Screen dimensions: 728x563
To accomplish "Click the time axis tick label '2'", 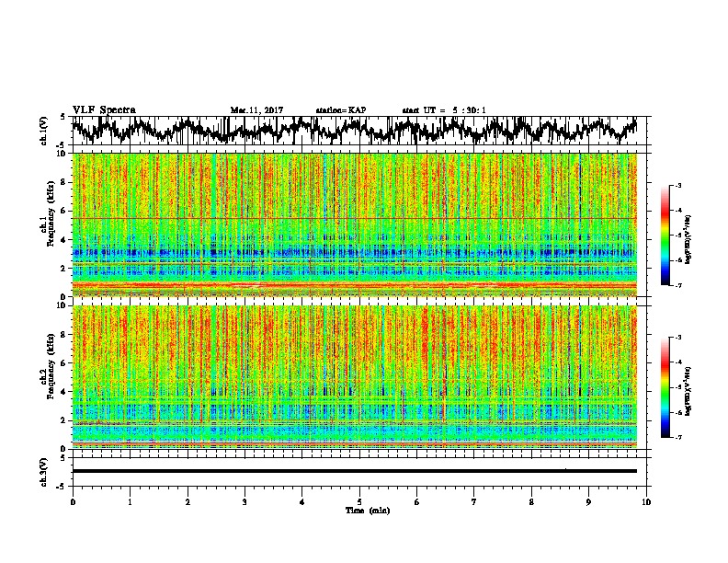I will pos(188,502).
